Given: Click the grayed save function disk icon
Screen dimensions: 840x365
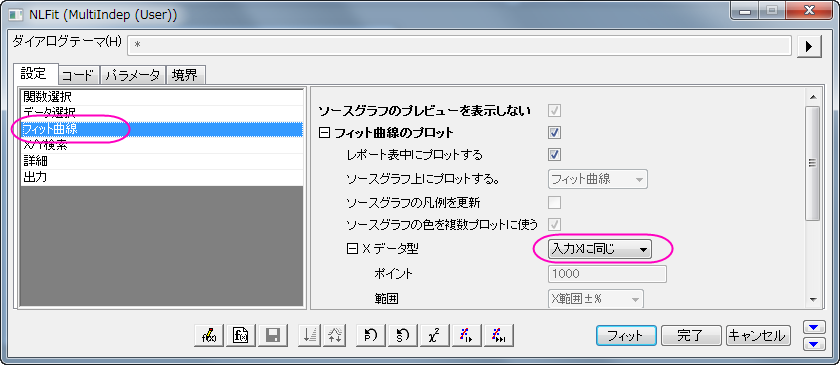Looking at the screenshot, I should click(273, 336).
